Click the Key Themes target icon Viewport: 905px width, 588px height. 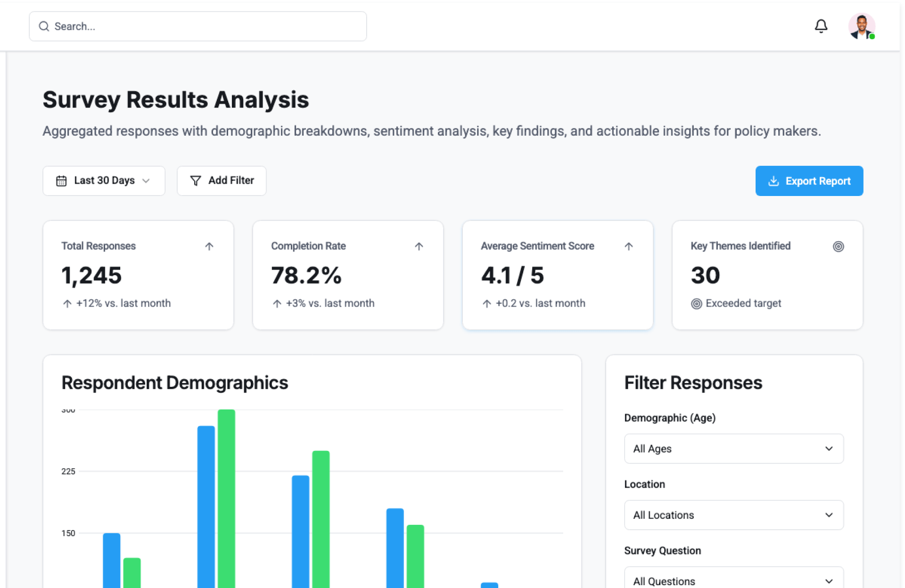[x=838, y=246]
